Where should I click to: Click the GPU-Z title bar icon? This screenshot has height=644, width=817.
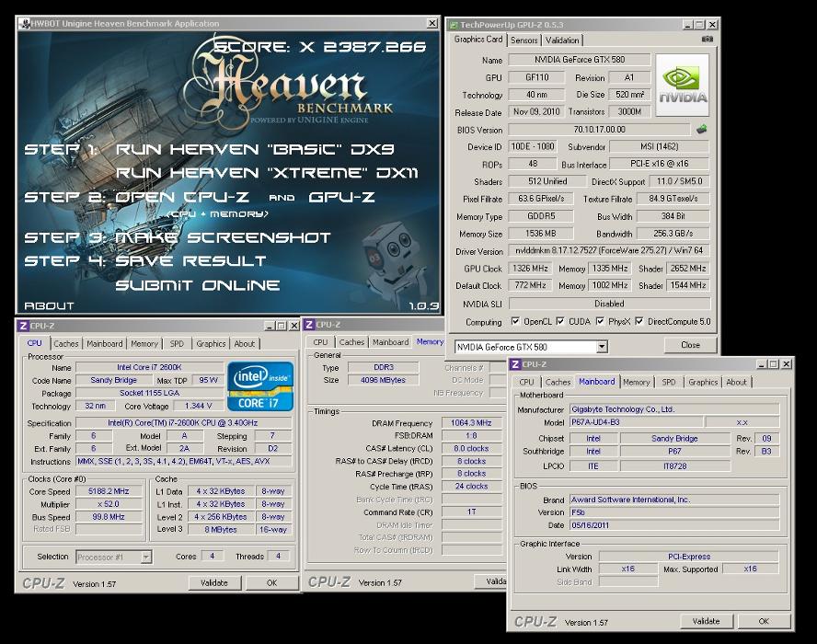point(454,25)
